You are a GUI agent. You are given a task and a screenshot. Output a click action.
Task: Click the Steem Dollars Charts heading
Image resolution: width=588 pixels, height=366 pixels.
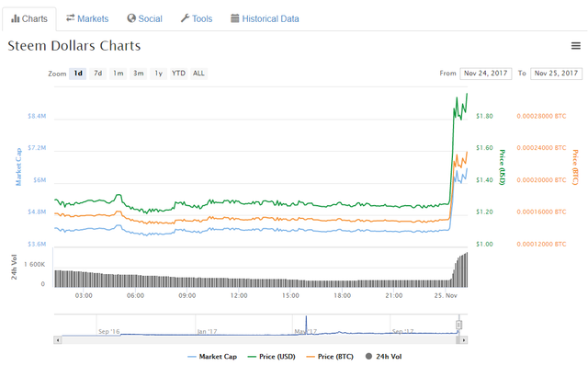pyautogui.click(x=74, y=46)
